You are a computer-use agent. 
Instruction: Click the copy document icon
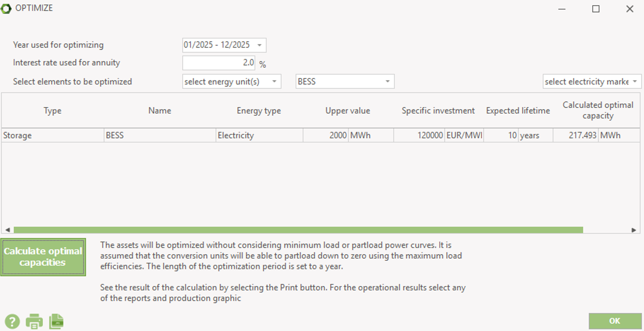[56, 321]
